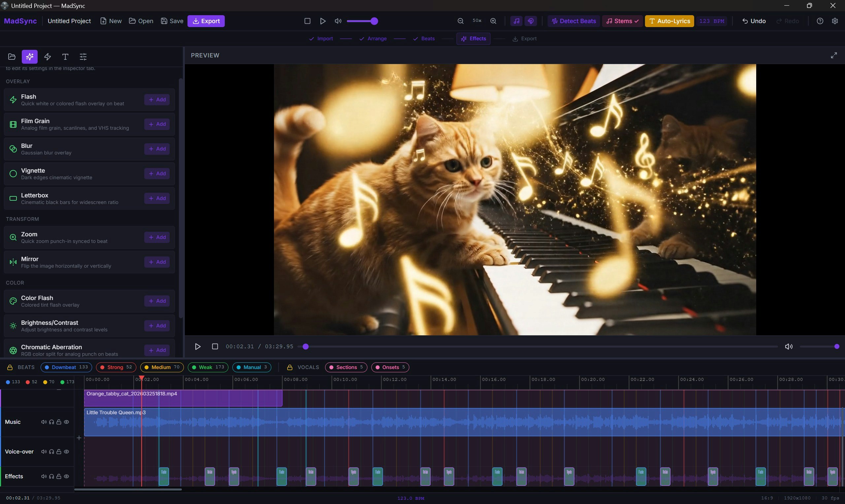845x504 pixels.
Task: Add the Film Grain effect
Action: pyautogui.click(x=156, y=124)
